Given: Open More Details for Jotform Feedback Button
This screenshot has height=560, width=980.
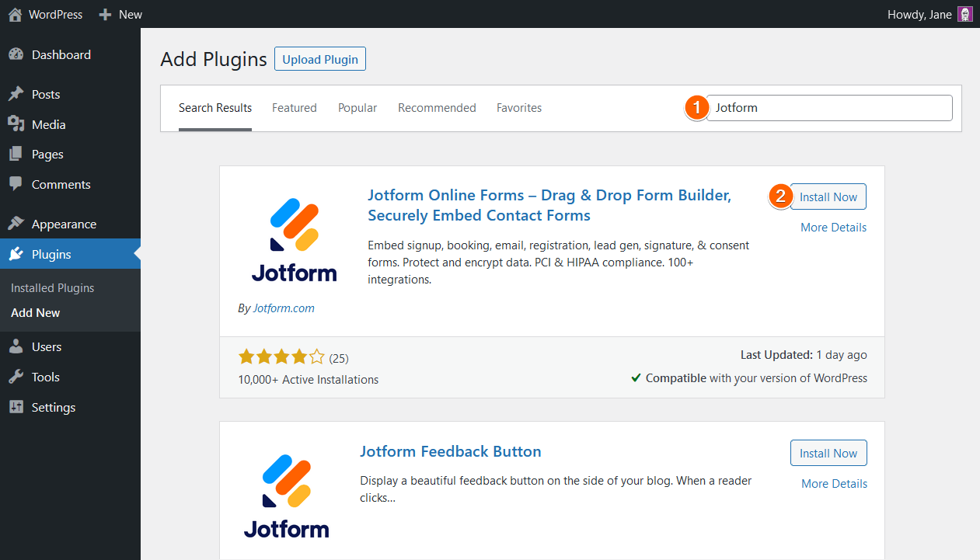Looking at the screenshot, I should tap(834, 483).
